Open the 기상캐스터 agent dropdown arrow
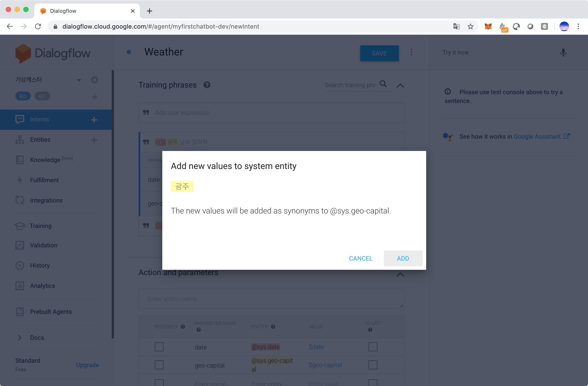 [79, 80]
